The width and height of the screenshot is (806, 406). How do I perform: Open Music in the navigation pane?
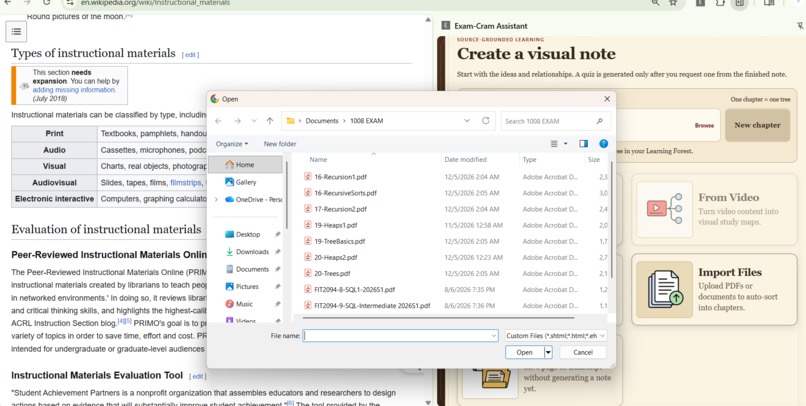coord(244,304)
